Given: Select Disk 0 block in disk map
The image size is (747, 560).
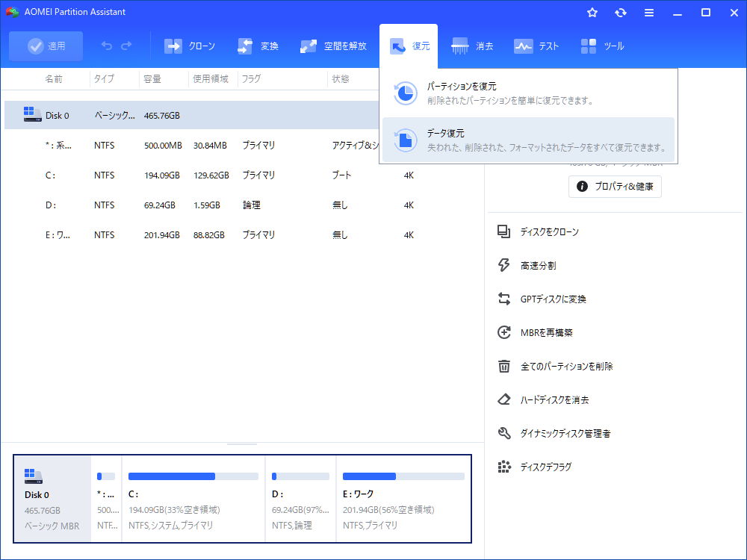Looking at the screenshot, I should coord(52,499).
